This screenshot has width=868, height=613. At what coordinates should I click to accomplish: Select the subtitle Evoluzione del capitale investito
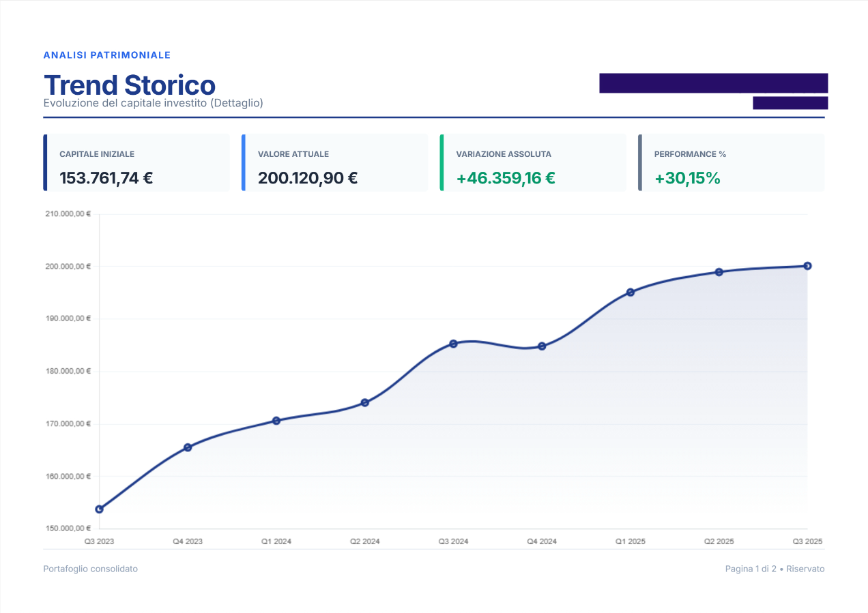pyautogui.click(x=153, y=103)
